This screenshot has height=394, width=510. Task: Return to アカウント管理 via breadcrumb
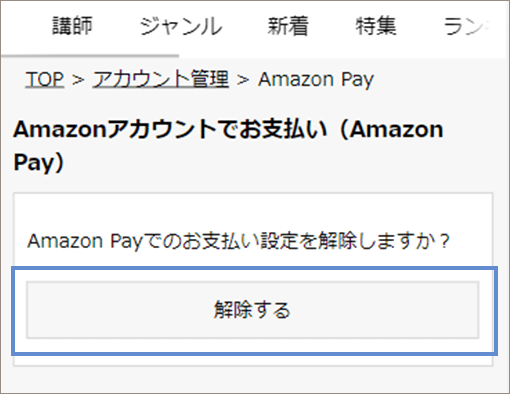click(x=161, y=79)
